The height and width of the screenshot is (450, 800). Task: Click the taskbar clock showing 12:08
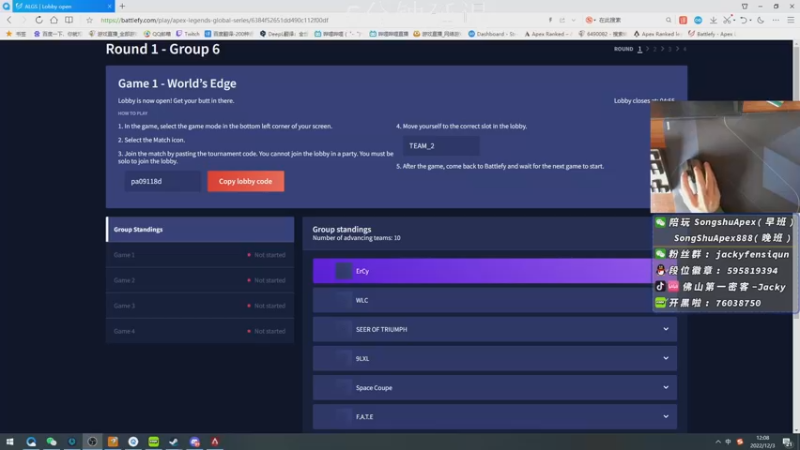coord(763,442)
